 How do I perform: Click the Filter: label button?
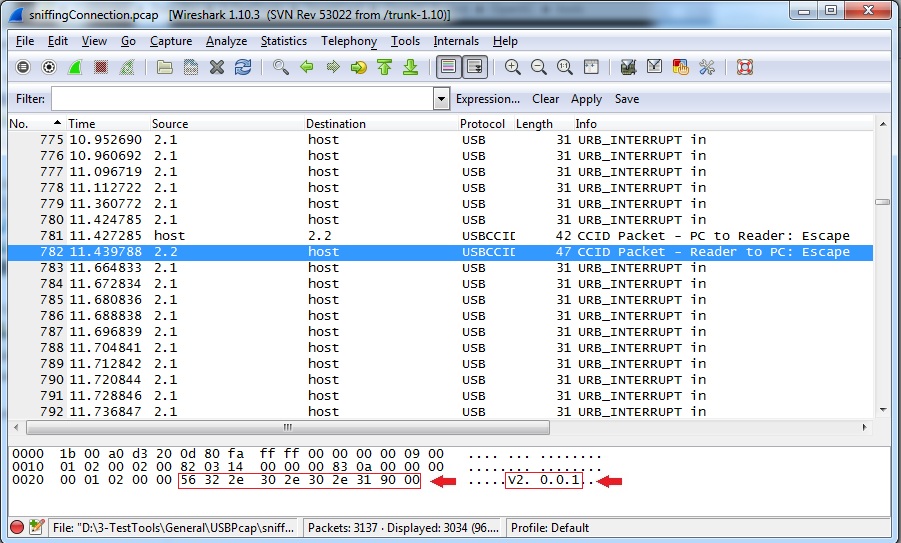pos(30,99)
